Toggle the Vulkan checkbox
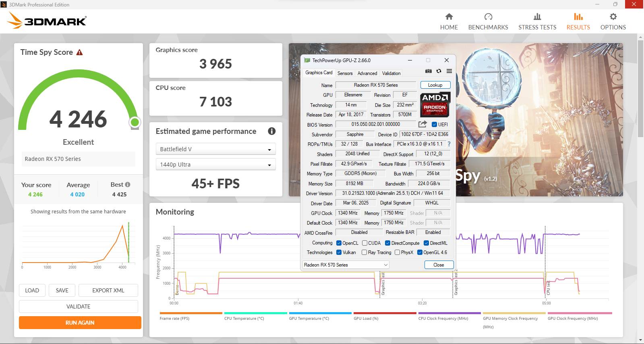 (339, 252)
